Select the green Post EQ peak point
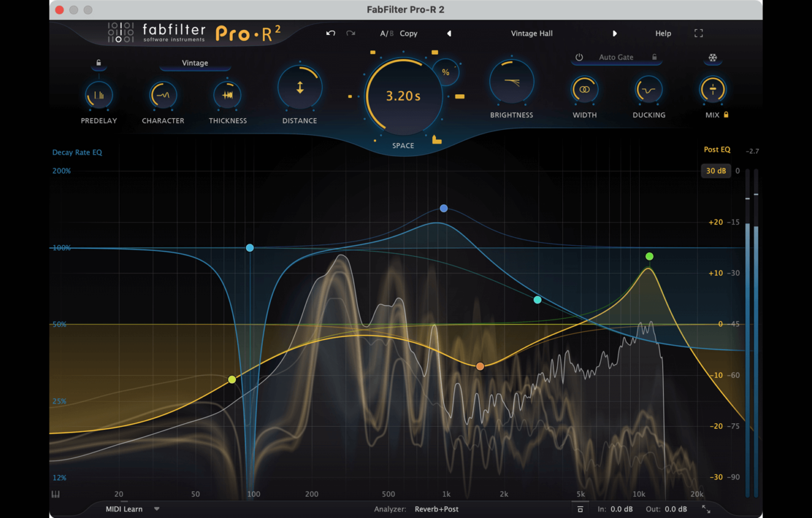 pos(650,257)
